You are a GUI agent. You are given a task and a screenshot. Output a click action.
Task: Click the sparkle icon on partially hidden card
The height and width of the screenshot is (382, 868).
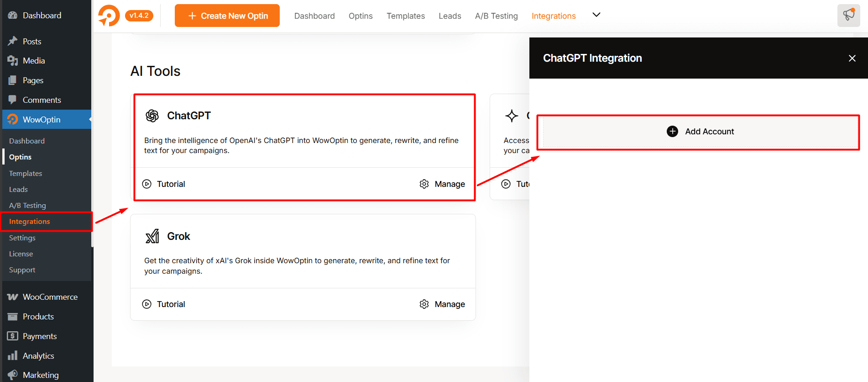click(512, 116)
